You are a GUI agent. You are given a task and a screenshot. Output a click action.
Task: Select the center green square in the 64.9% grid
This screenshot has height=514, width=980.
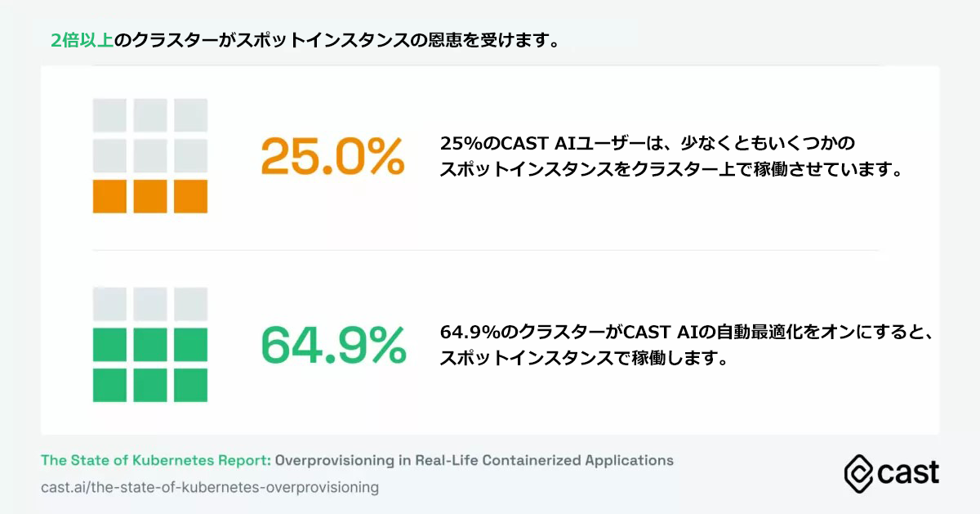click(150, 345)
